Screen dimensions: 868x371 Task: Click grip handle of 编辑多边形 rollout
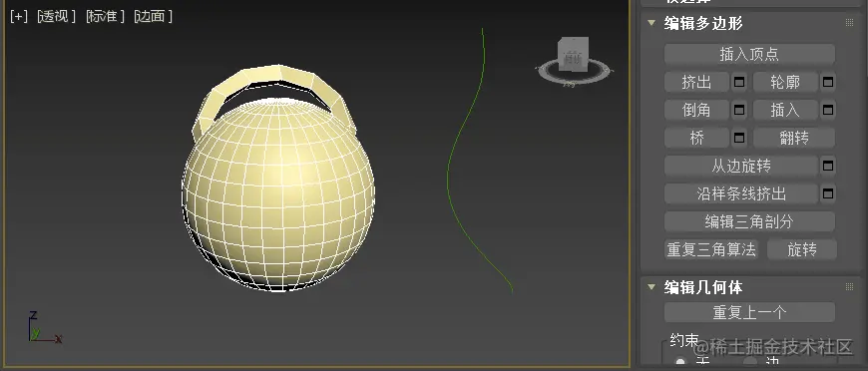tap(849, 23)
